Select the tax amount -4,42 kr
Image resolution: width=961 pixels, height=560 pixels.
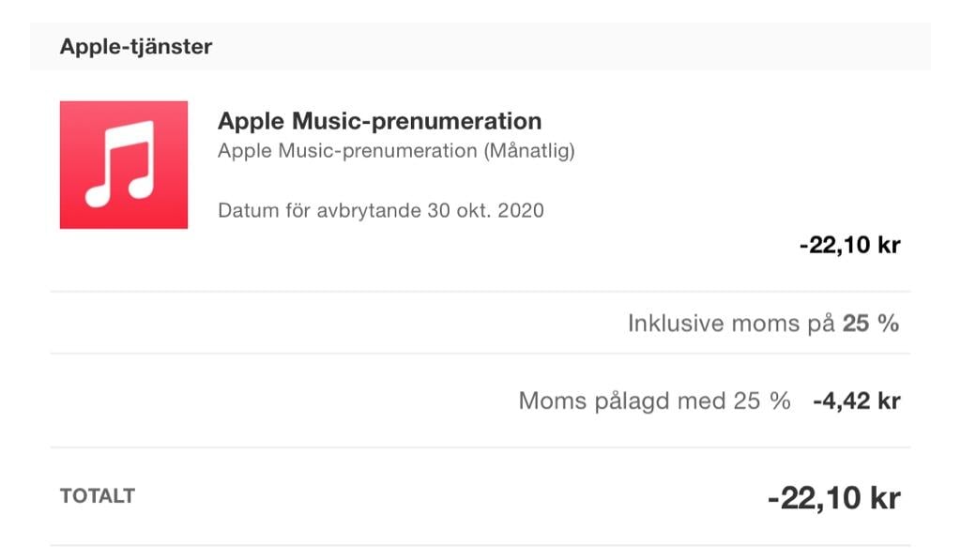(857, 401)
